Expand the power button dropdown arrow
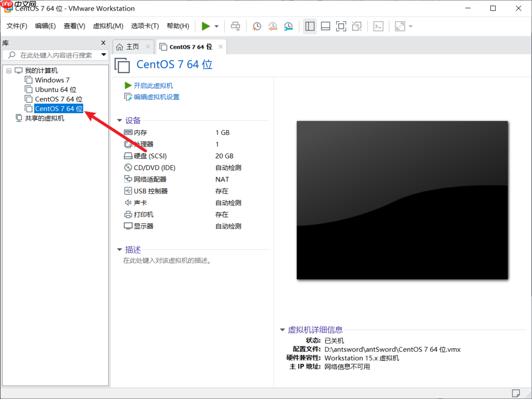 [217, 26]
